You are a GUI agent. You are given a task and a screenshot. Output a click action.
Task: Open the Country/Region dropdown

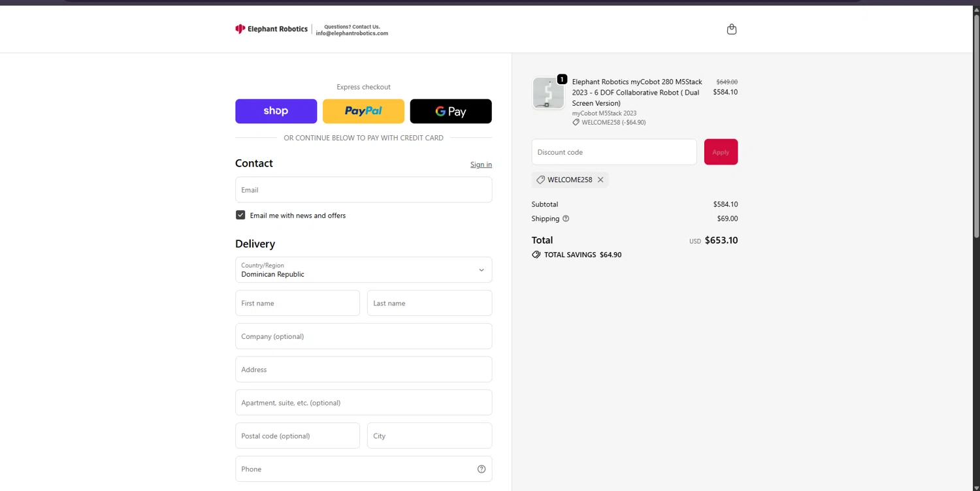pos(363,270)
